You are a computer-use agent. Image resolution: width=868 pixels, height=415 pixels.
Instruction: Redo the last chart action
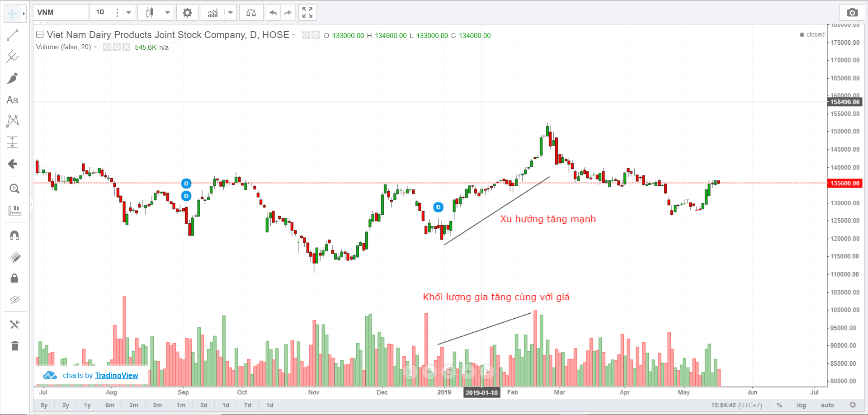click(x=288, y=13)
